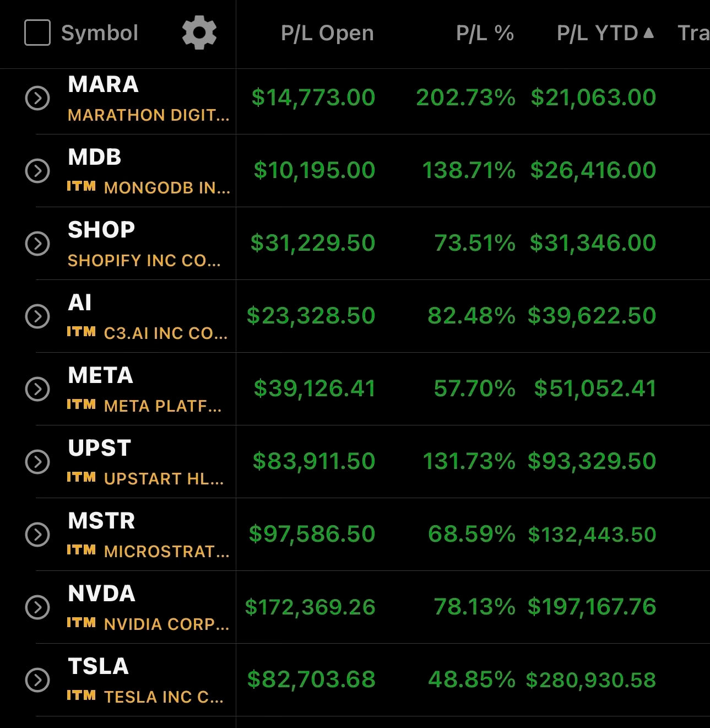Expand the MDB position chevron
The height and width of the screenshot is (728, 710).
coord(37,171)
